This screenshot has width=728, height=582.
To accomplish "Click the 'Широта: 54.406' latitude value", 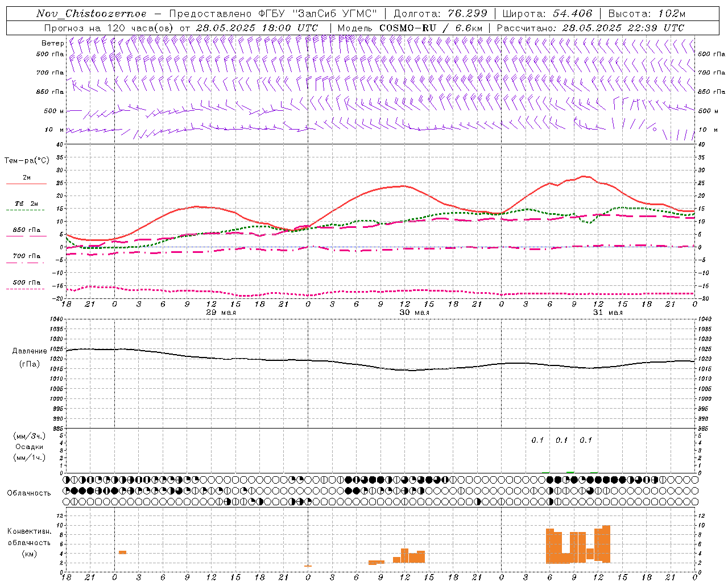I will coord(547,14).
